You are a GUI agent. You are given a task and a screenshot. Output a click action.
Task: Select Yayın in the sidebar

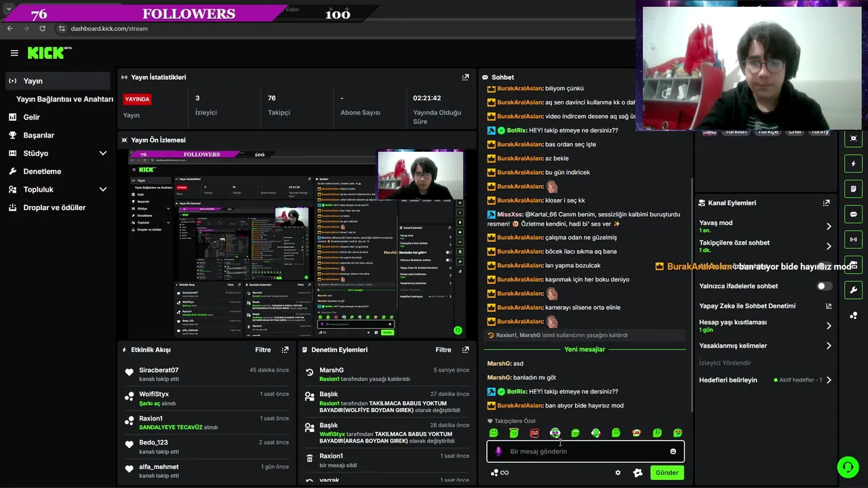58,81
